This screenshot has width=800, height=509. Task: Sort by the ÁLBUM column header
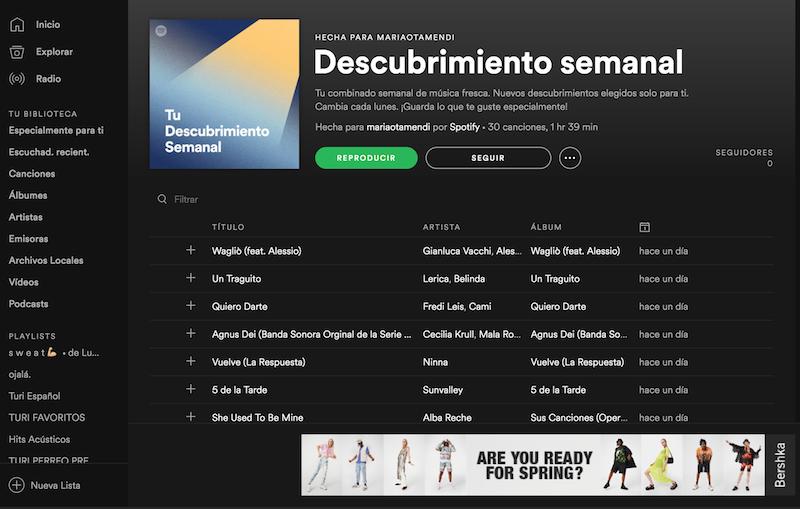546,227
